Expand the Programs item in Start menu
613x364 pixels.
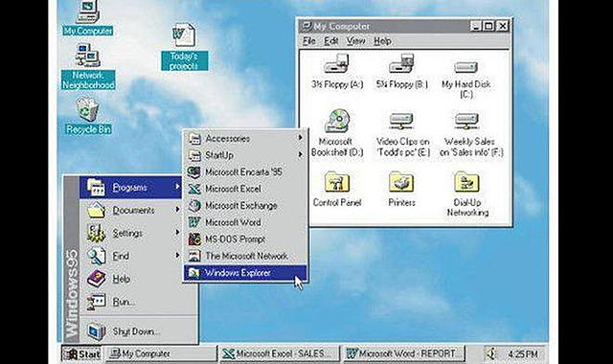click(130, 188)
